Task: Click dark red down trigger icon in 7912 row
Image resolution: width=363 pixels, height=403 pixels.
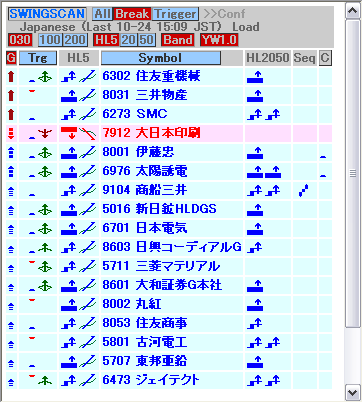Action: (45, 134)
